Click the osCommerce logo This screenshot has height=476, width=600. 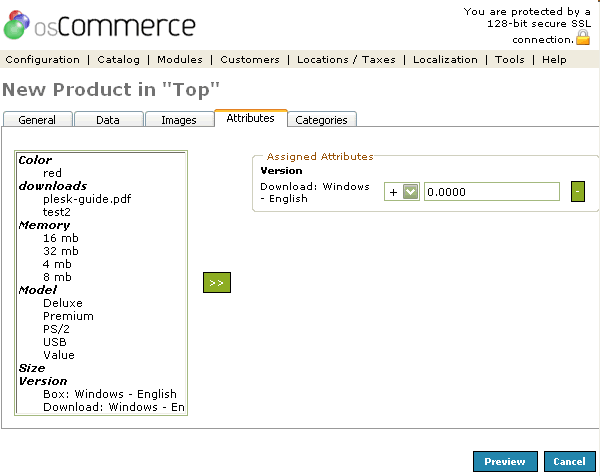[99, 24]
